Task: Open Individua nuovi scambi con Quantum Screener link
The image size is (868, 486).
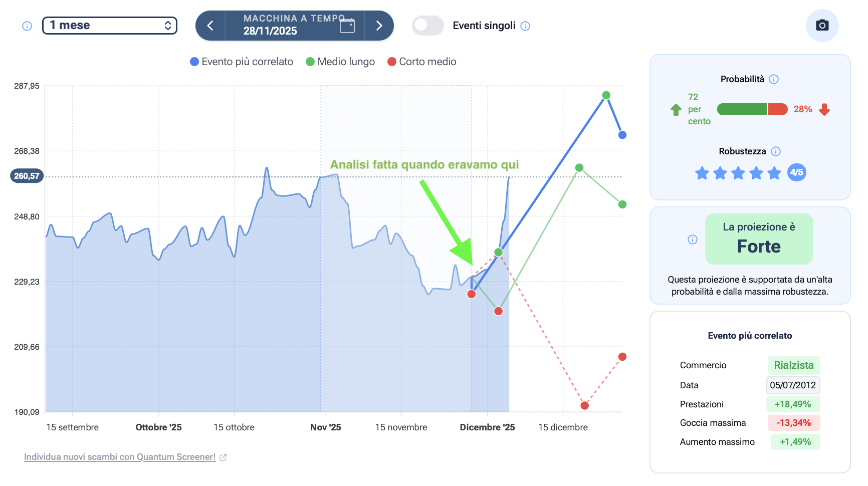Action: coord(120,457)
